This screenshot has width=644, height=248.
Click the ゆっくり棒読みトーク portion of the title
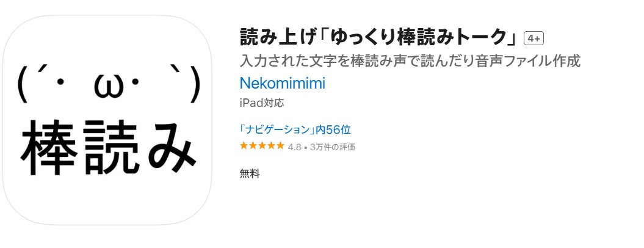419,38
